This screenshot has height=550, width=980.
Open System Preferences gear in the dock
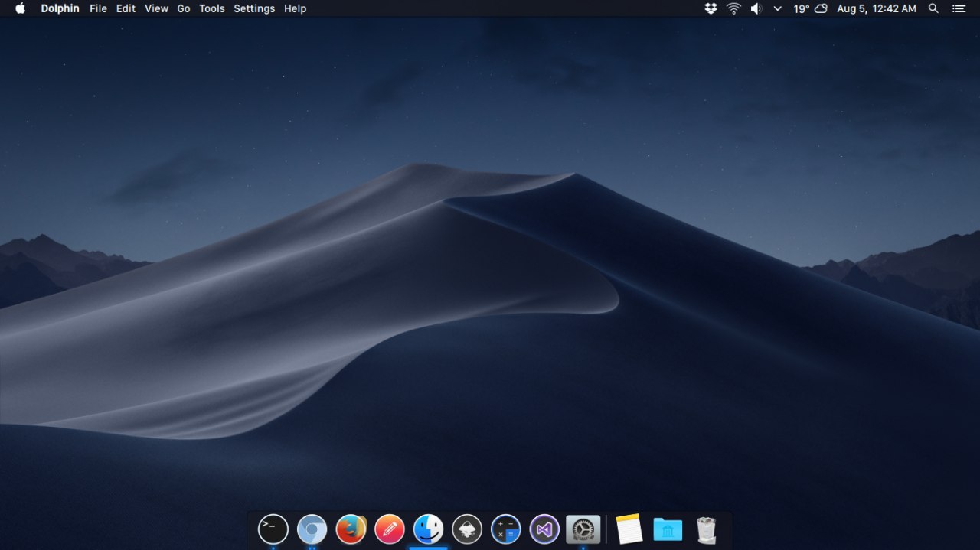point(583,529)
